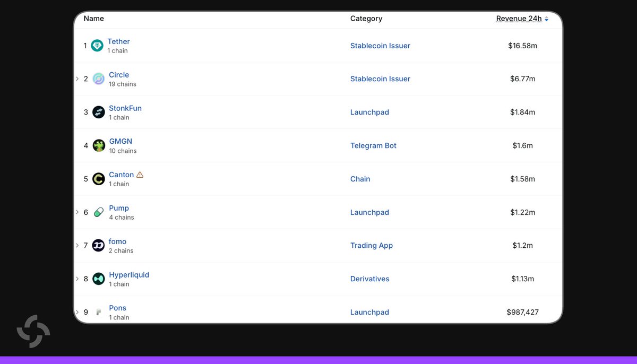Click the fomo logo icon
Image resolution: width=637 pixels, height=364 pixels.
(99, 246)
